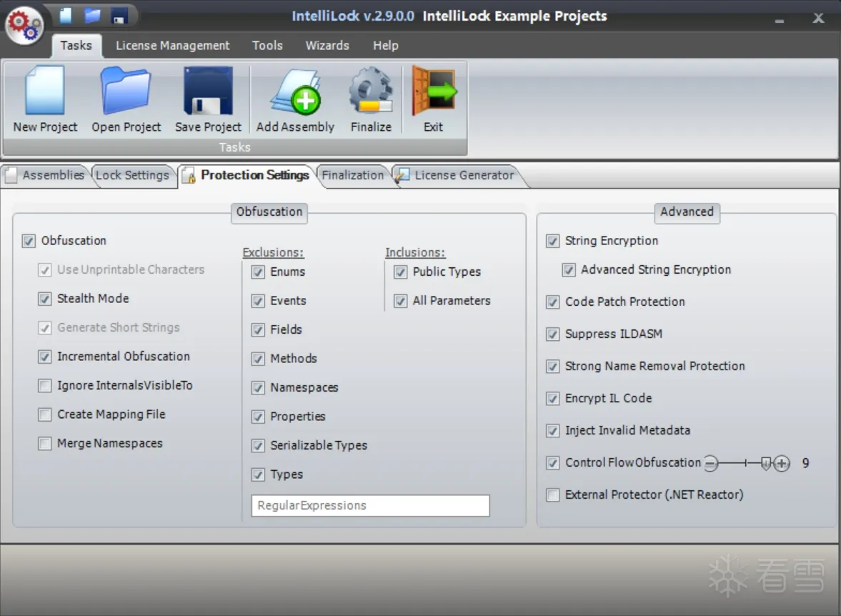This screenshot has width=841, height=616.
Task: Toggle Inject Invalid Metadata checkbox
Action: click(x=552, y=431)
